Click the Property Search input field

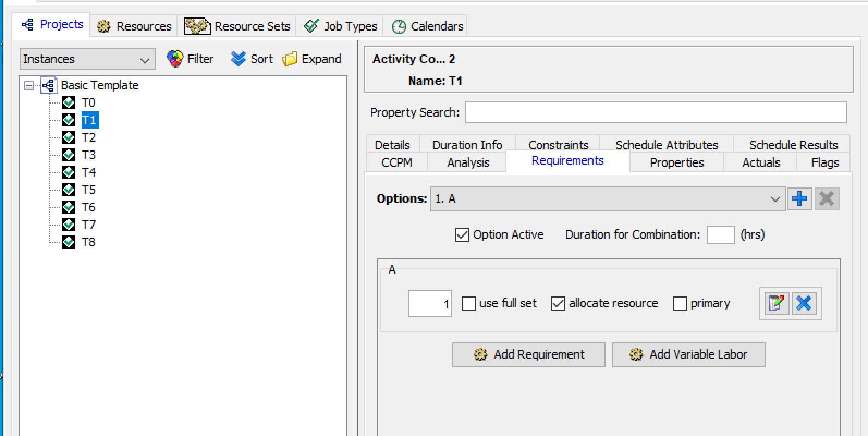pyautogui.click(x=656, y=112)
